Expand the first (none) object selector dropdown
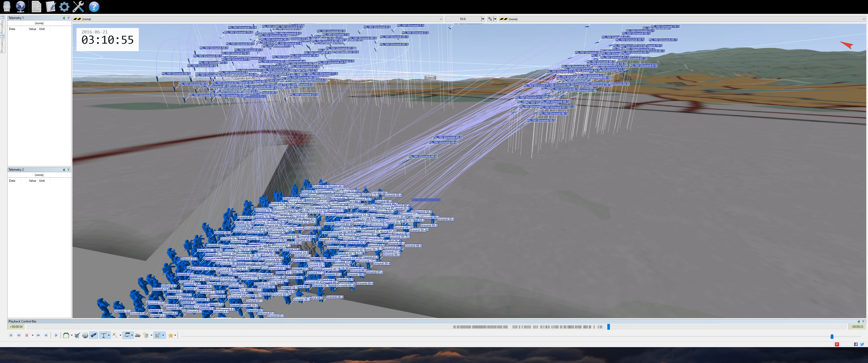Screen dimensions: 868x363 click(x=440, y=19)
